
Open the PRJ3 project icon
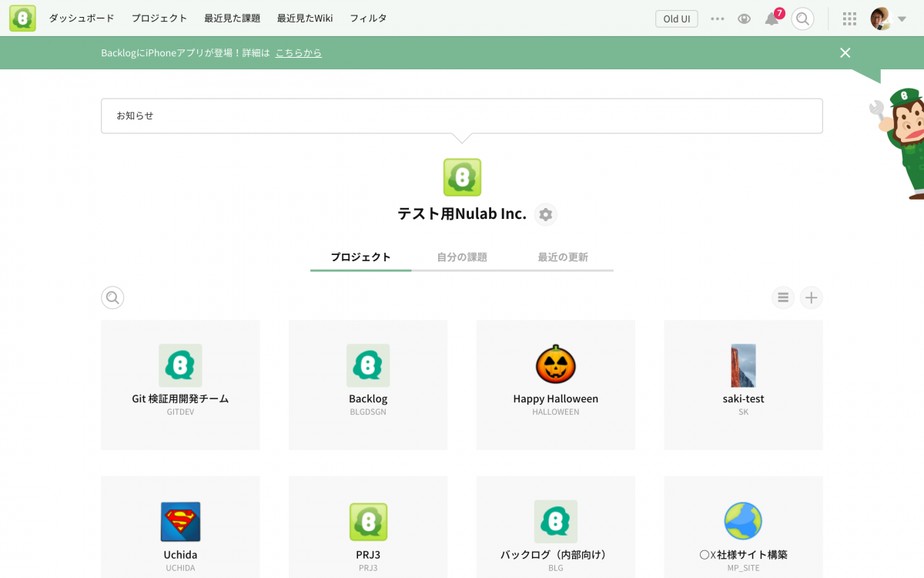tap(368, 522)
